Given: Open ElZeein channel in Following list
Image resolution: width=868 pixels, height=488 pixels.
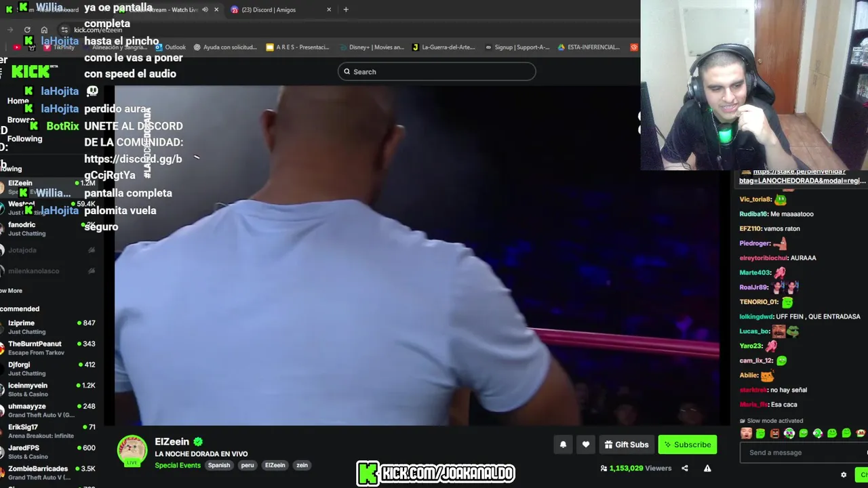Looking at the screenshot, I should 47,187.
